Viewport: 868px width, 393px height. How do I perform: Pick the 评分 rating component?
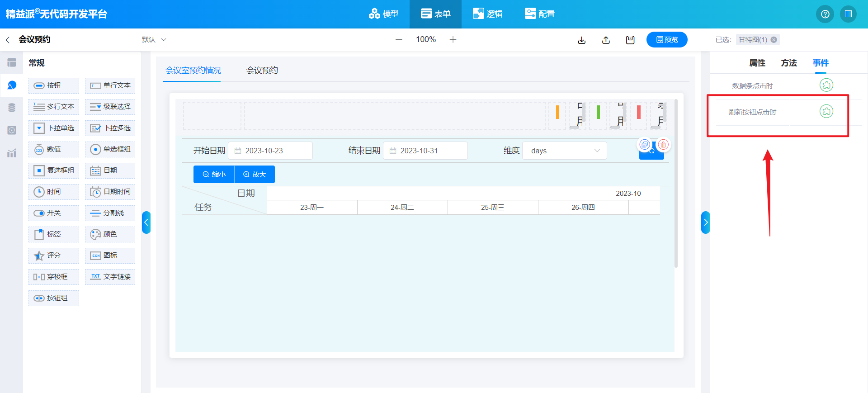coord(54,256)
